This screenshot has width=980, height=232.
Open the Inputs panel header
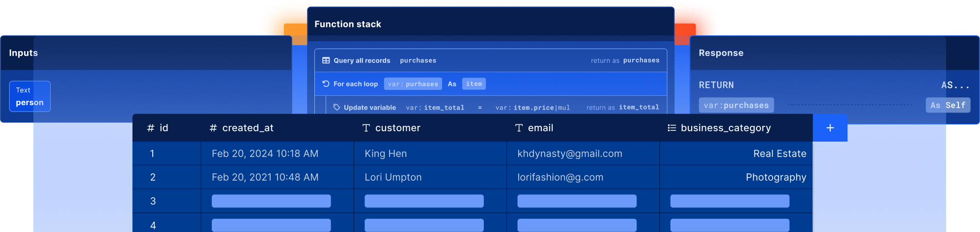pyautogui.click(x=24, y=53)
